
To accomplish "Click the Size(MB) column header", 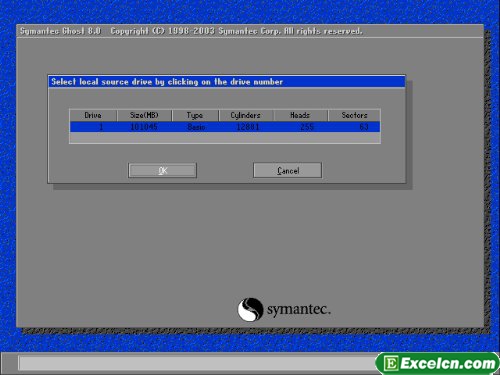I will point(144,115).
